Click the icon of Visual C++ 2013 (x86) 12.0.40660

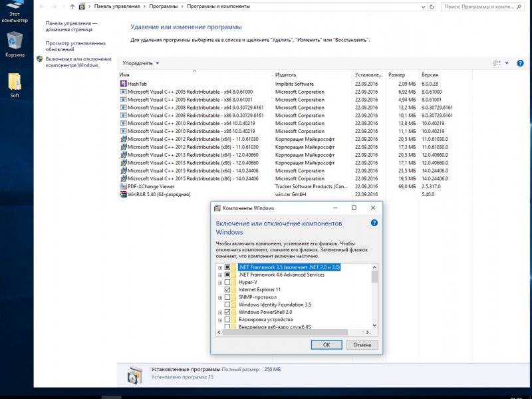click(x=124, y=163)
